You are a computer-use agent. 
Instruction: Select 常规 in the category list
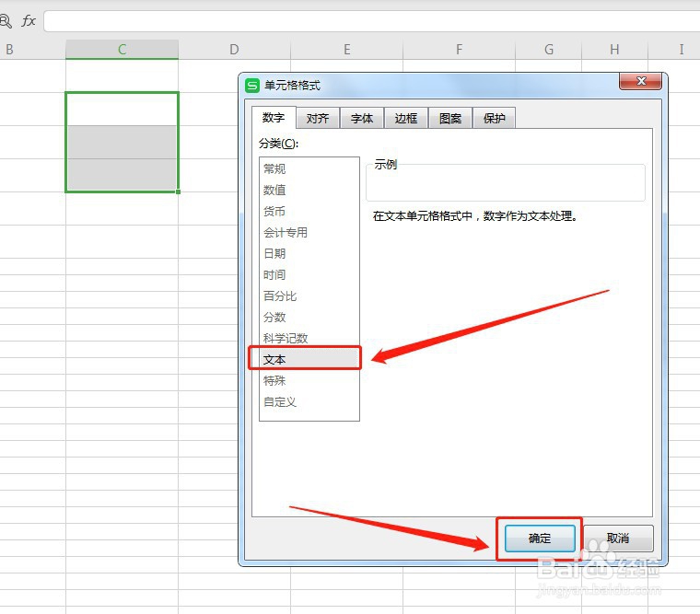tap(309, 168)
